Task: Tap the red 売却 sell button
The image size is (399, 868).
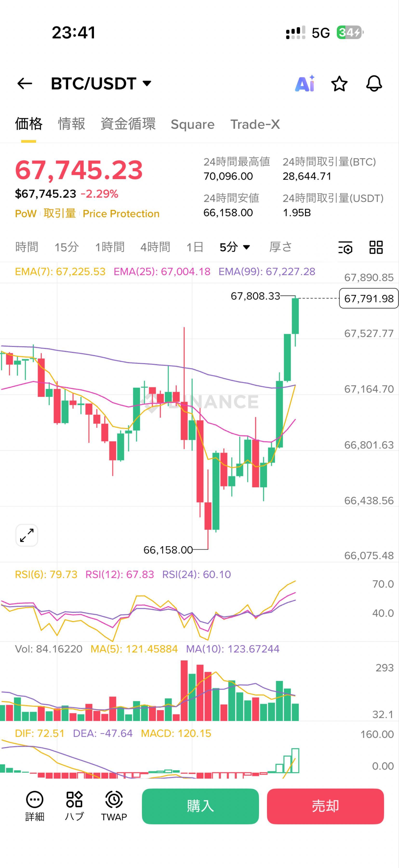Action: 325,806
